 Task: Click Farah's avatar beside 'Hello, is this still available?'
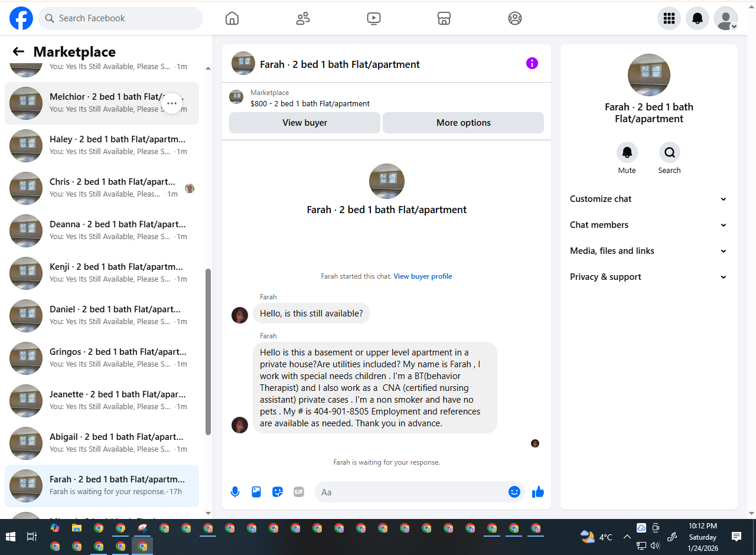click(240, 315)
